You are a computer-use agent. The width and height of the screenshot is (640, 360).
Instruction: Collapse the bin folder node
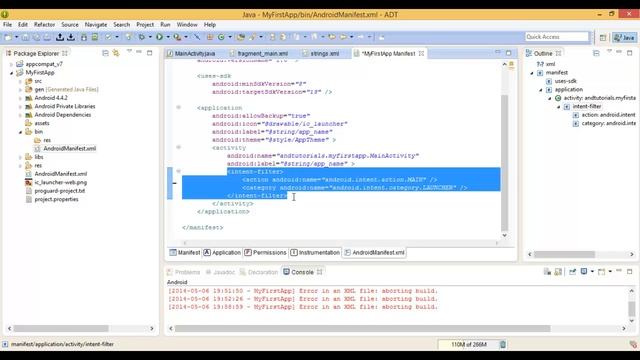click(20, 132)
